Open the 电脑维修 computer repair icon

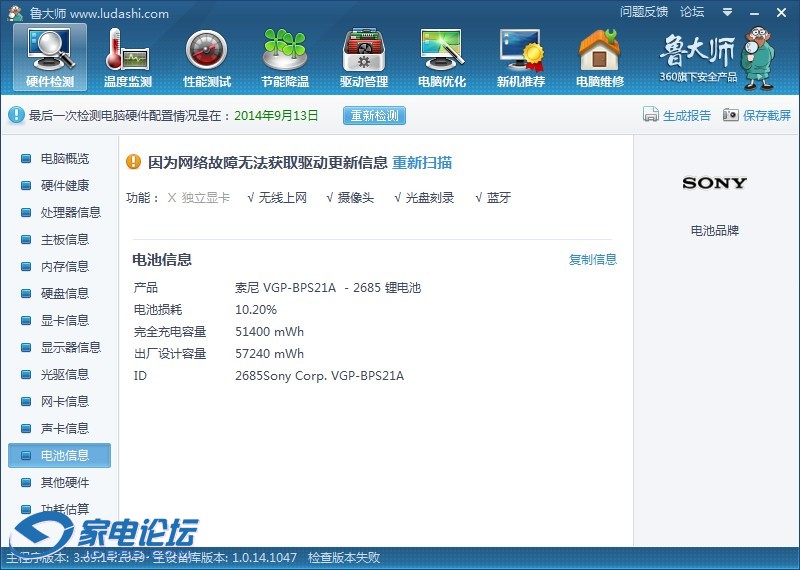pyautogui.click(x=600, y=56)
